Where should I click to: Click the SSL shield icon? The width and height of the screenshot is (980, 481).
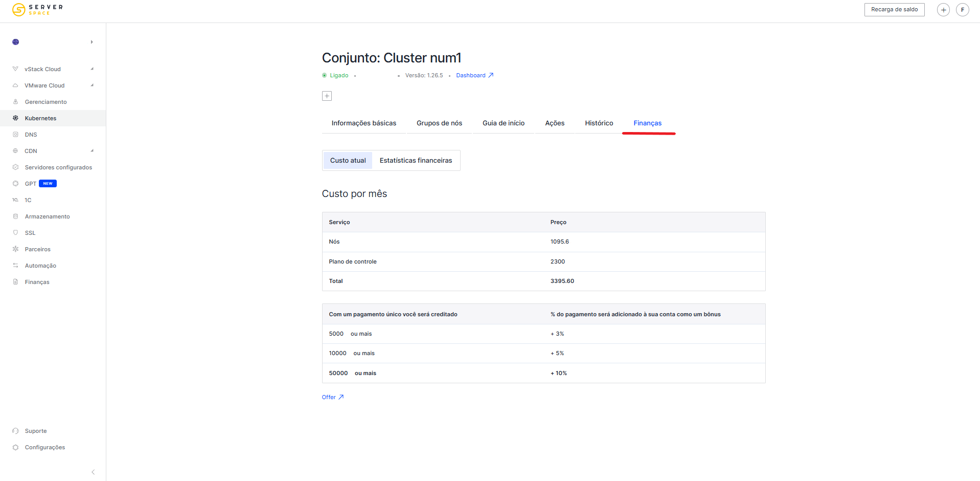click(x=15, y=233)
